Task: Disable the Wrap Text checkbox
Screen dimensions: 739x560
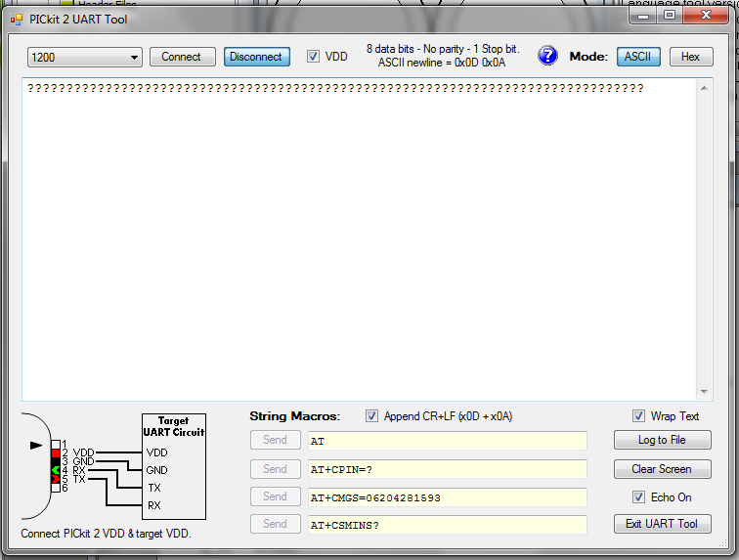Action: click(638, 416)
